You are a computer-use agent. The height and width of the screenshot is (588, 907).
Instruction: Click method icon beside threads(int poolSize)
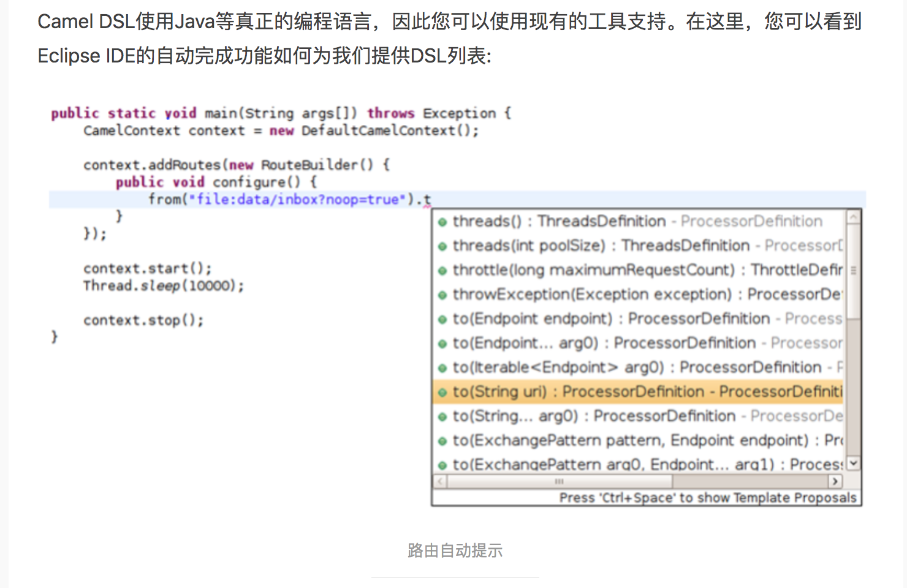coord(442,247)
